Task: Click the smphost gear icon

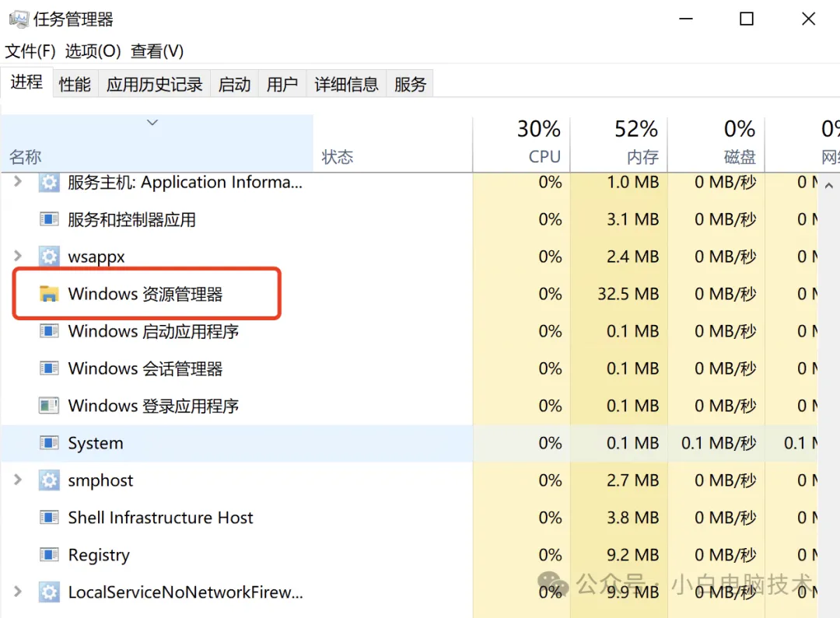Action: (49, 480)
